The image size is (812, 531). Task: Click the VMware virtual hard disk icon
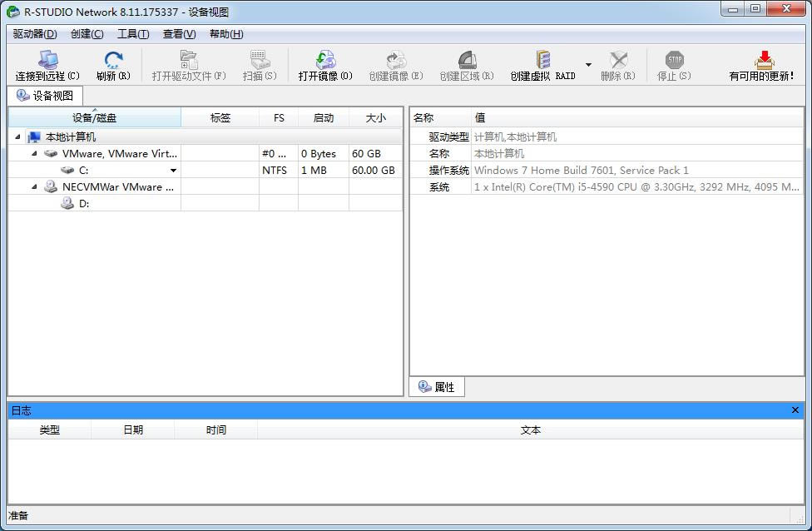(x=51, y=153)
